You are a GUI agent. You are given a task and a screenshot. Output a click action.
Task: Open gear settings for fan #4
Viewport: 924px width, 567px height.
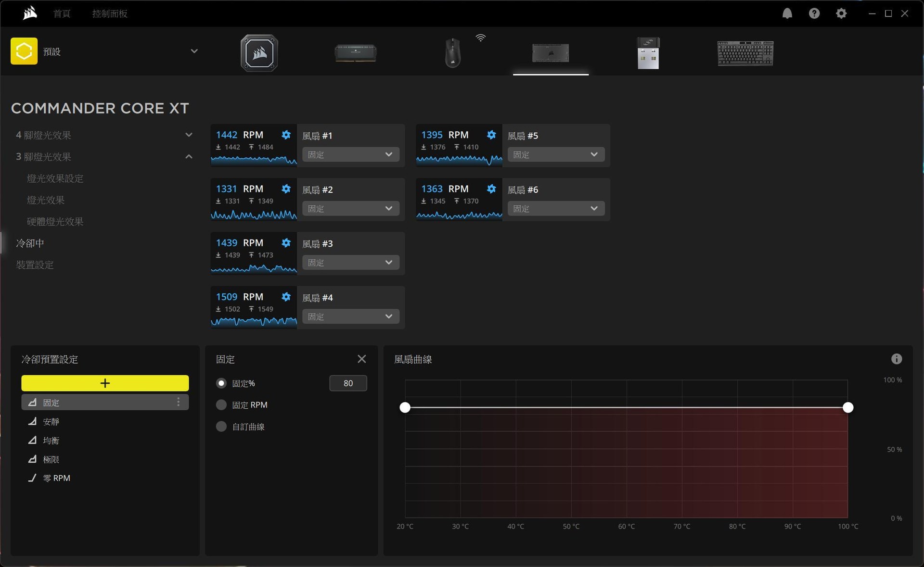tap(286, 297)
